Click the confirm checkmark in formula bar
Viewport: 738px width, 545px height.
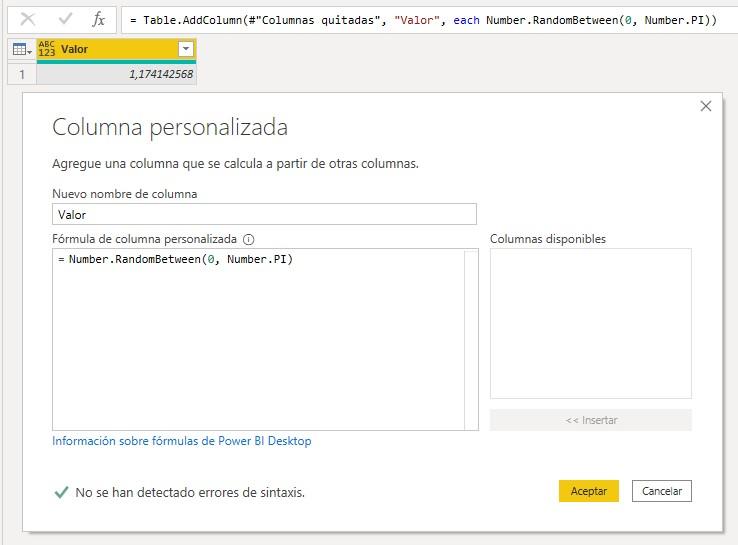point(64,19)
